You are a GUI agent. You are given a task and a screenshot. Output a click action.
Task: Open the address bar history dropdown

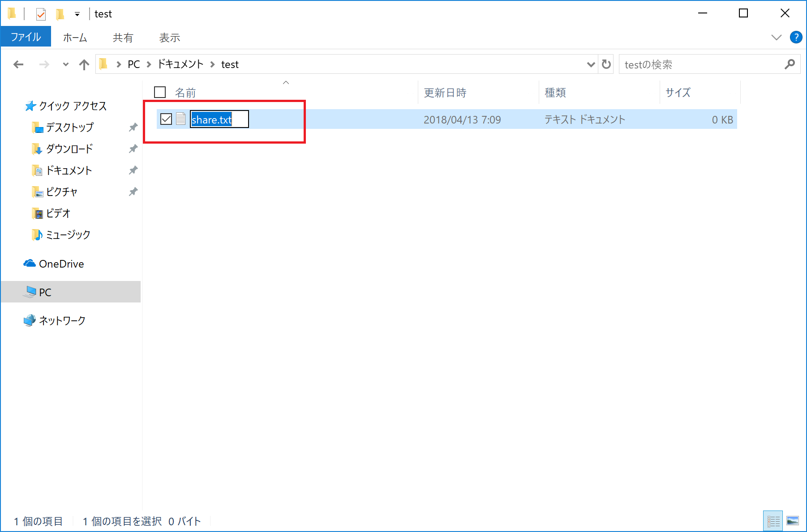[591, 64]
